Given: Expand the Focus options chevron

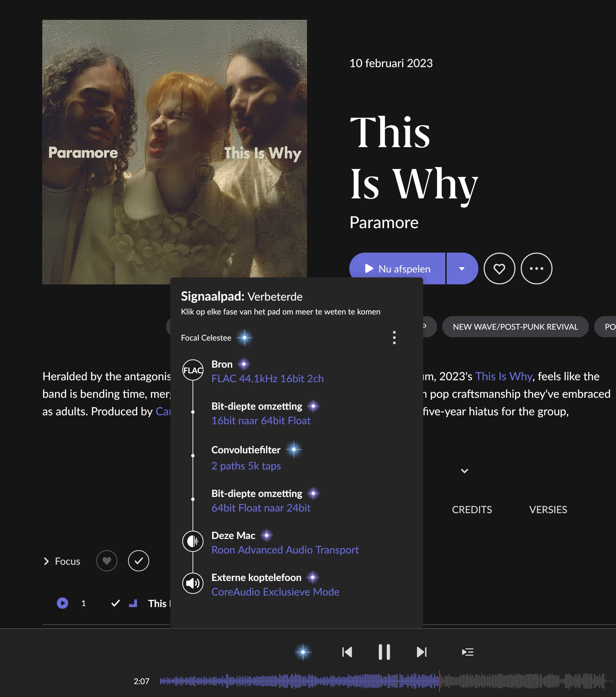Looking at the screenshot, I should (x=46, y=561).
